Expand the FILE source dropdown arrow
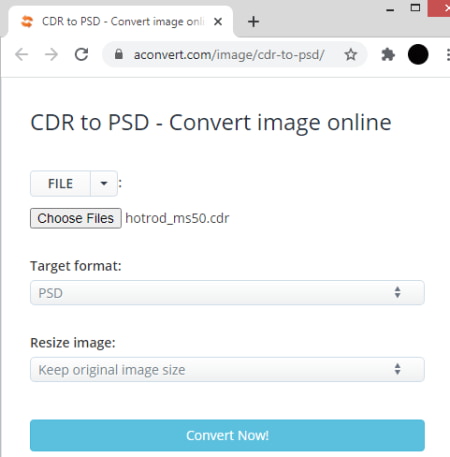The height and width of the screenshot is (457, 450). [x=104, y=183]
